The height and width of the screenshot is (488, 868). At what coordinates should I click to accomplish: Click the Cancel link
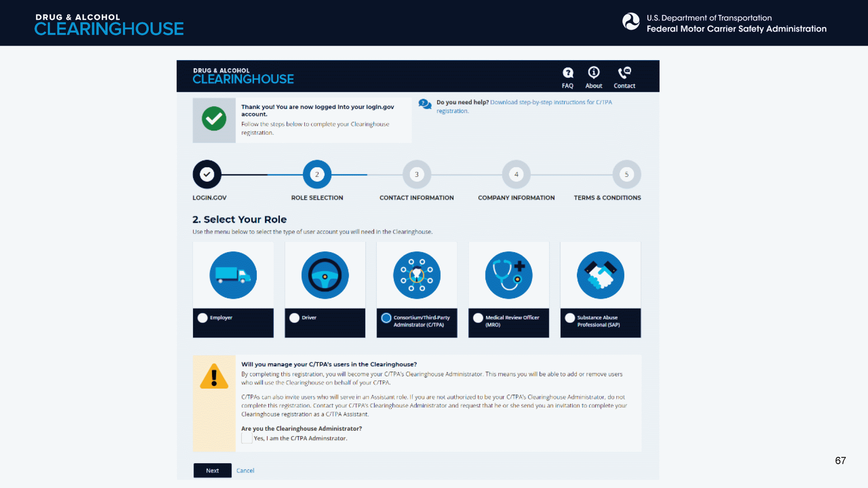(x=245, y=470)
